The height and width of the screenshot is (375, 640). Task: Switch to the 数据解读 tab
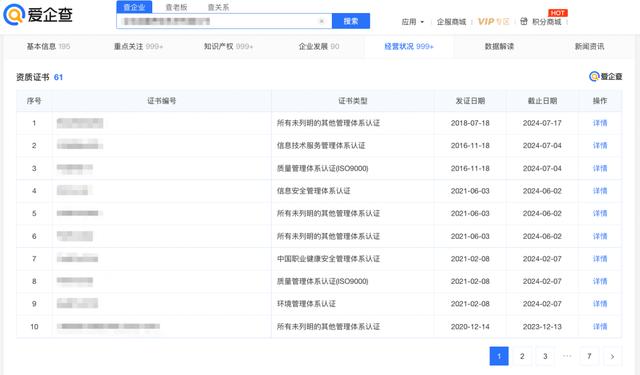[x=499, y=47]
